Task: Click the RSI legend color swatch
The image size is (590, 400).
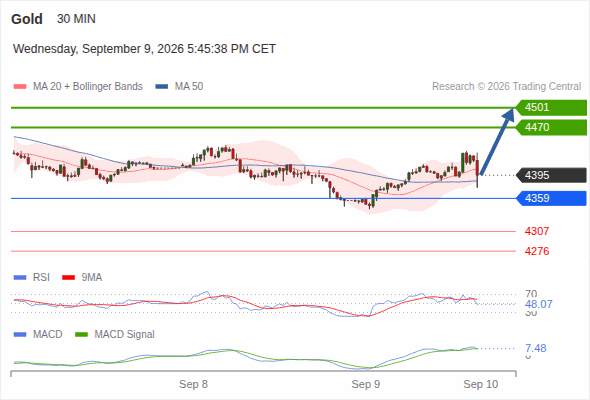Action: (x=20, y=278)
